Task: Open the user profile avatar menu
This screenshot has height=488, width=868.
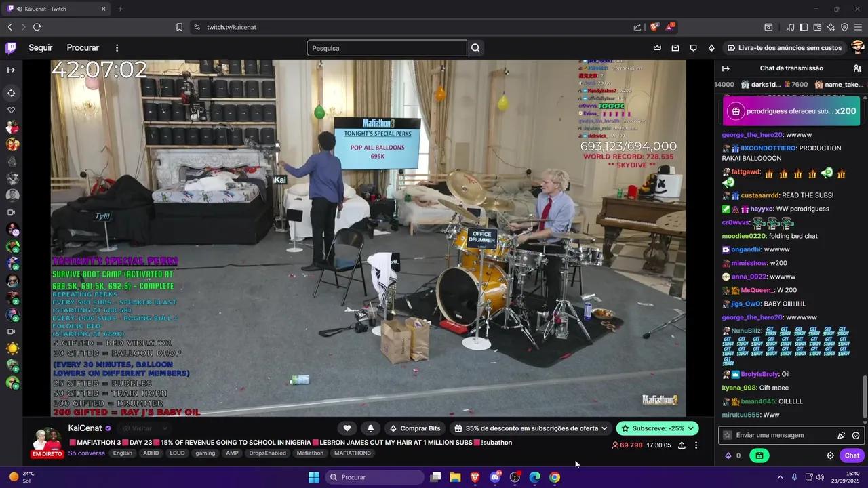Action: 858,47
